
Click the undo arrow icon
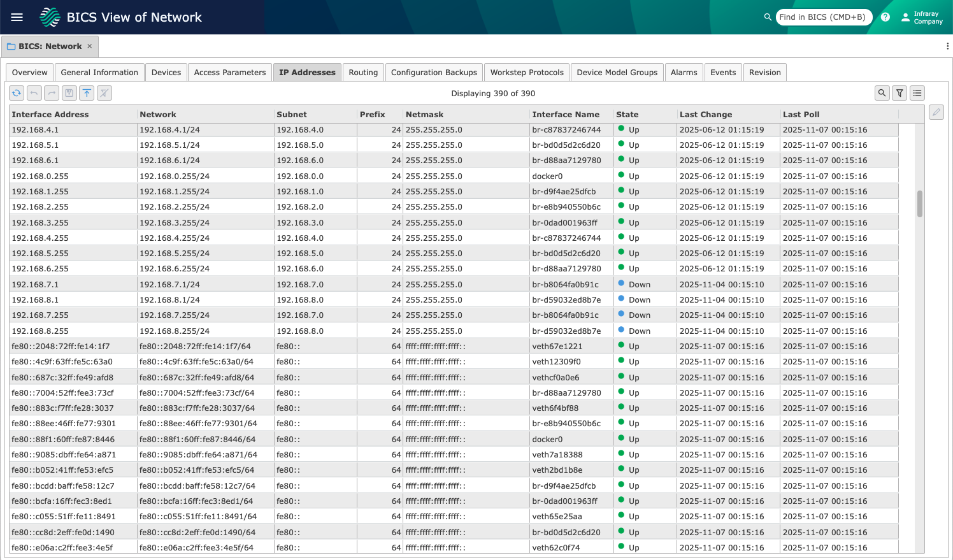click(x=34, y=93)
